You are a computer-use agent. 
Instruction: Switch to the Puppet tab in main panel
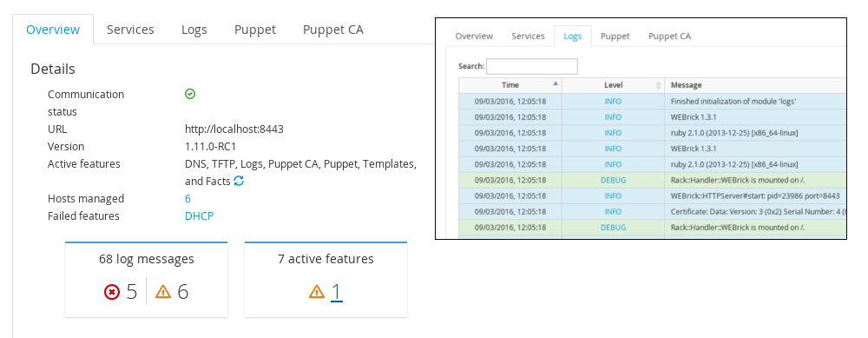click(254, 30)
